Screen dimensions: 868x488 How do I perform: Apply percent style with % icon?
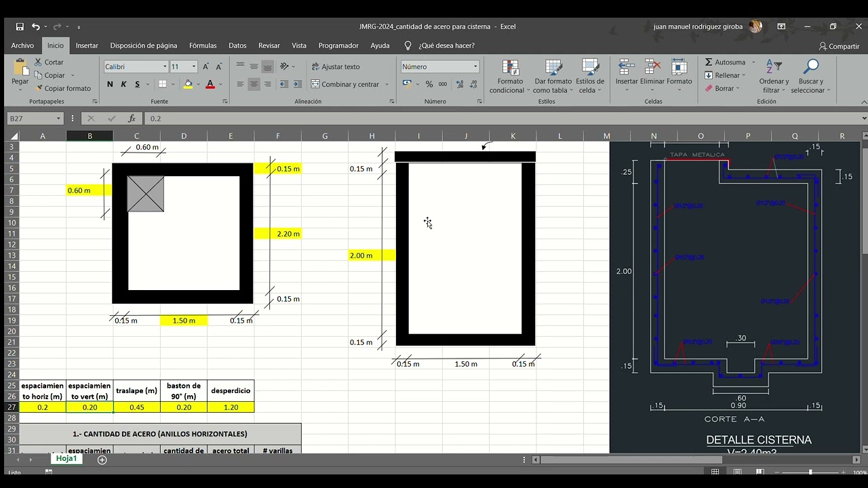tap(429, 84)
